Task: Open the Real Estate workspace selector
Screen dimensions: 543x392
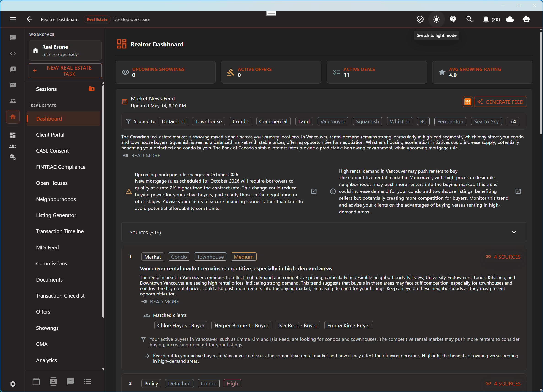Action: tap(65, 51)
